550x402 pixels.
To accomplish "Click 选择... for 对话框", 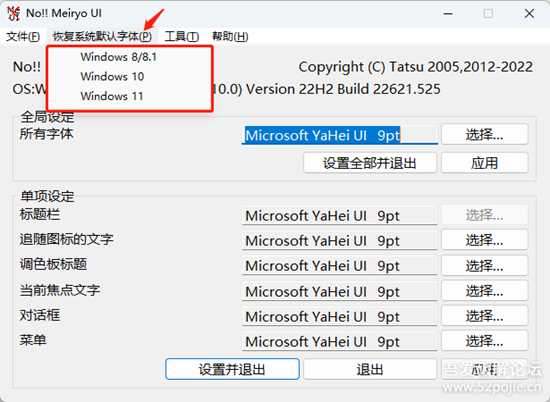I will [x=484, y=316].
